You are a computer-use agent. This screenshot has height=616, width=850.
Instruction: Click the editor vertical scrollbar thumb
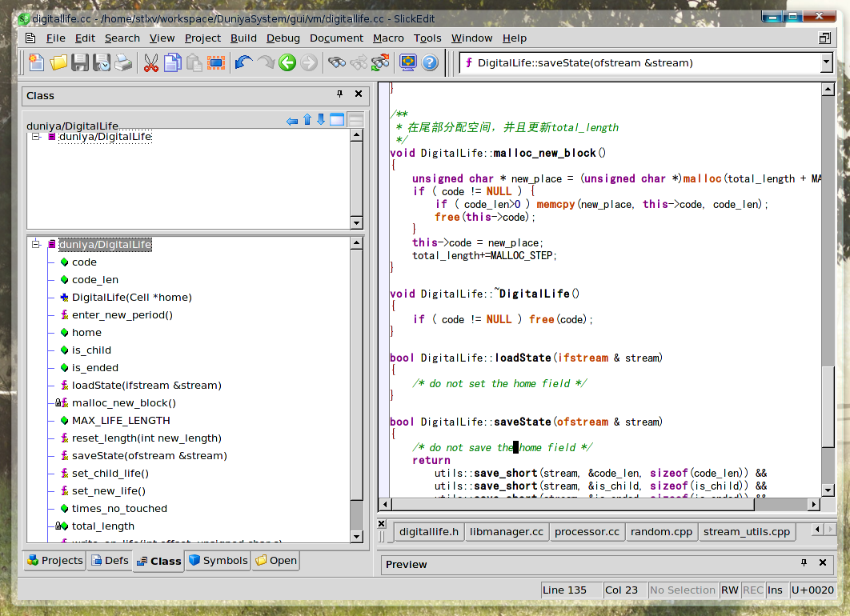pyautogui.click(x=828, y=407)
